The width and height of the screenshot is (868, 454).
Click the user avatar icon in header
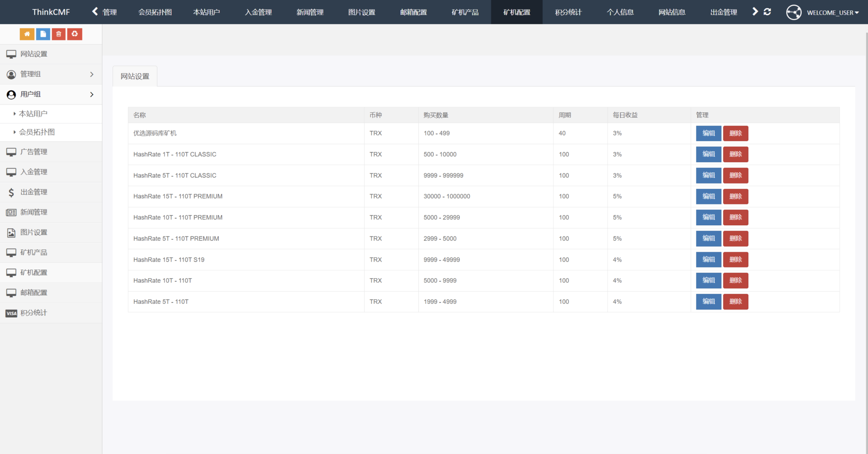pyautogui.click(x=794, y=12)
